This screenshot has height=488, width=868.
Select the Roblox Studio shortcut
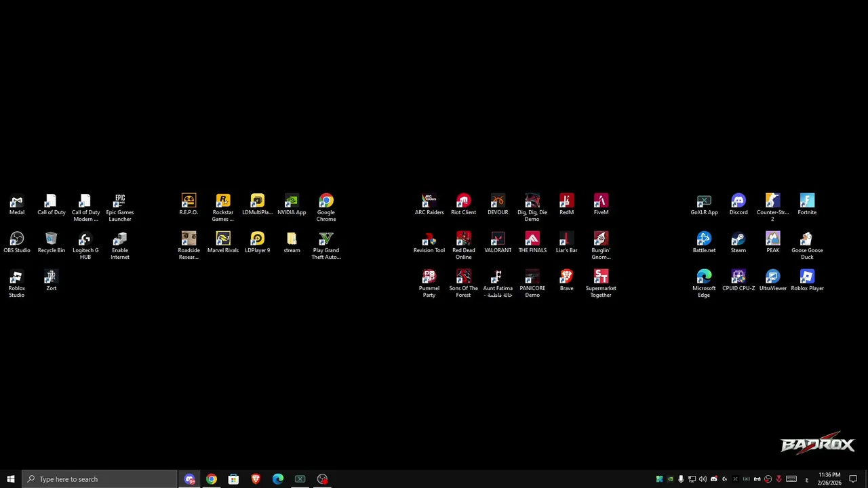point(17,284)
